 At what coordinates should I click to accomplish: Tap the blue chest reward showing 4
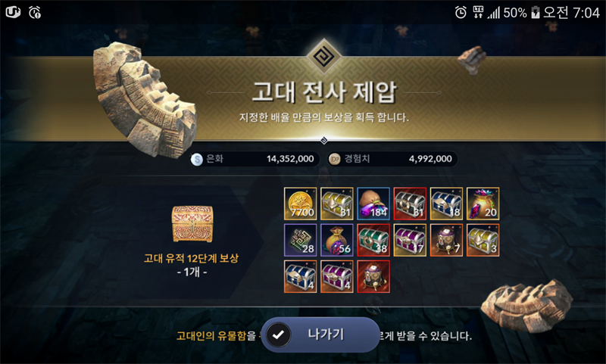[300, 276]
